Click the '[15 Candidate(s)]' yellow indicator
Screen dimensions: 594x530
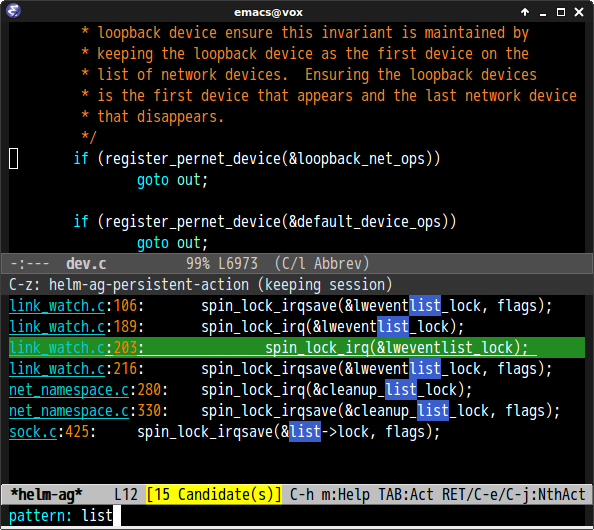(214, 494)
